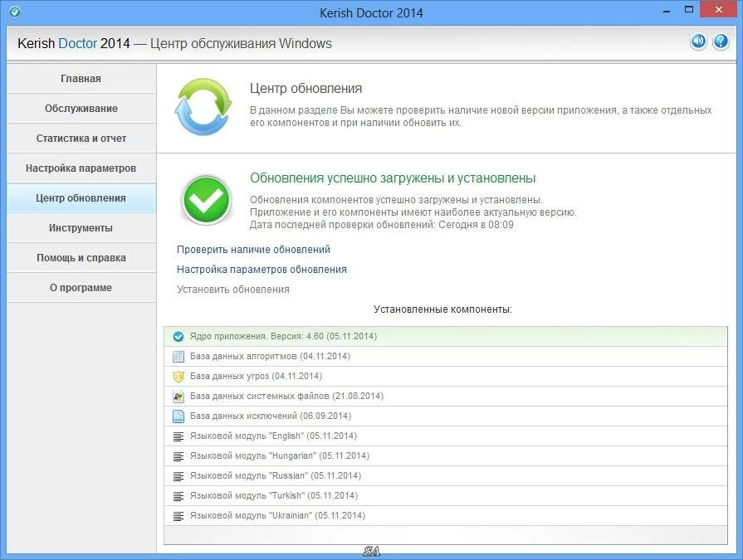Open Помощь и справка
Screen dimensions: 743x560
(x=81, y=257)
